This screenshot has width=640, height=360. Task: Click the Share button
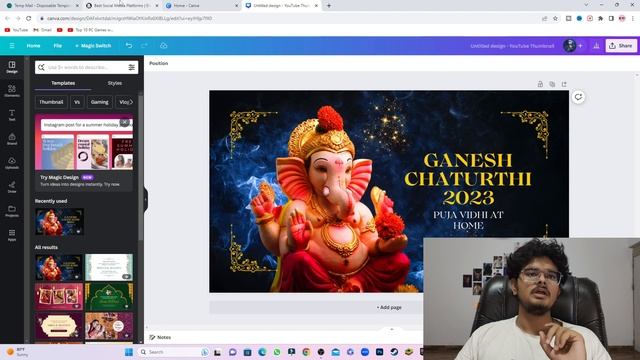(621, 46)
